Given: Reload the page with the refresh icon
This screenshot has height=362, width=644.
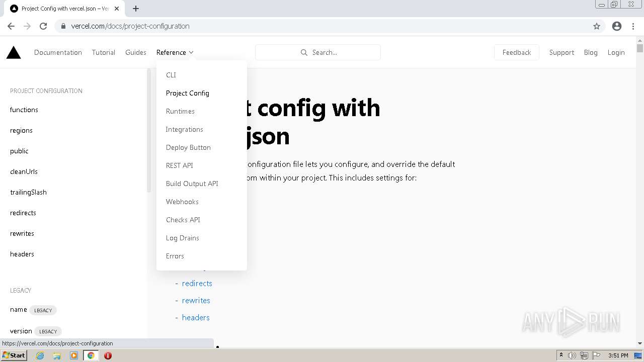Looking at the screenshot, I should coord(43,26).
